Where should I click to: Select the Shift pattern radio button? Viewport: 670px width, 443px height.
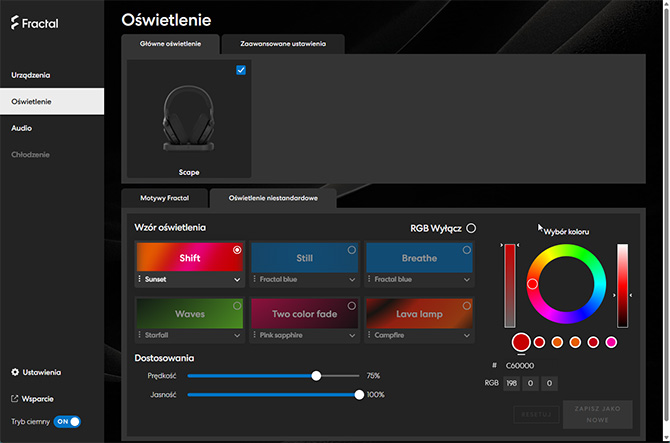[x=237, y=250]
